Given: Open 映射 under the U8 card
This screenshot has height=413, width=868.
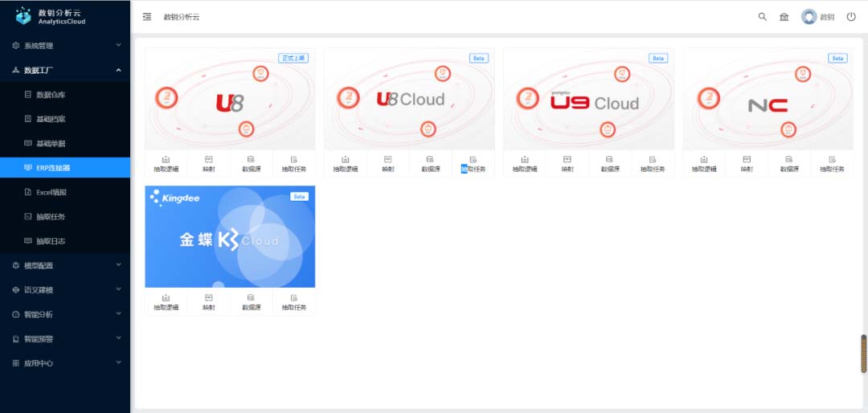Looking at the screenshot, I should click(209, 164).
